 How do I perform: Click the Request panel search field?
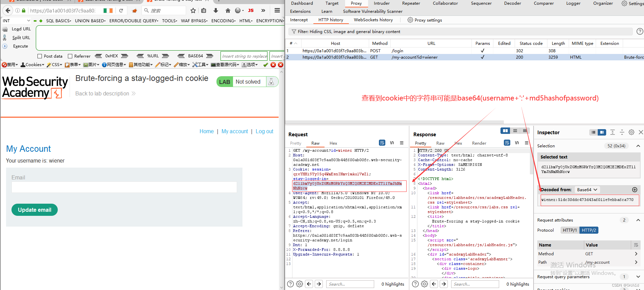pos(350,284)
